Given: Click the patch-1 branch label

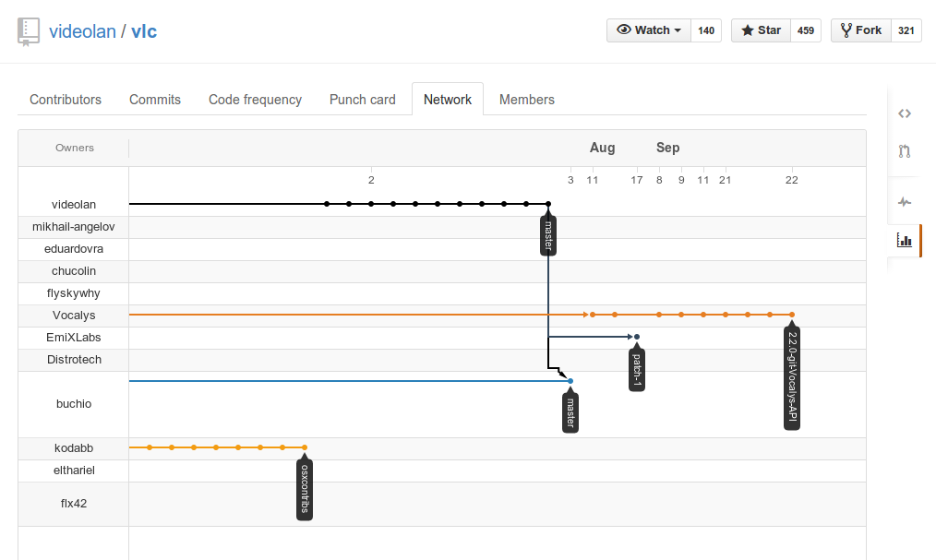Looking at the screenshot, I should [637, 368].
